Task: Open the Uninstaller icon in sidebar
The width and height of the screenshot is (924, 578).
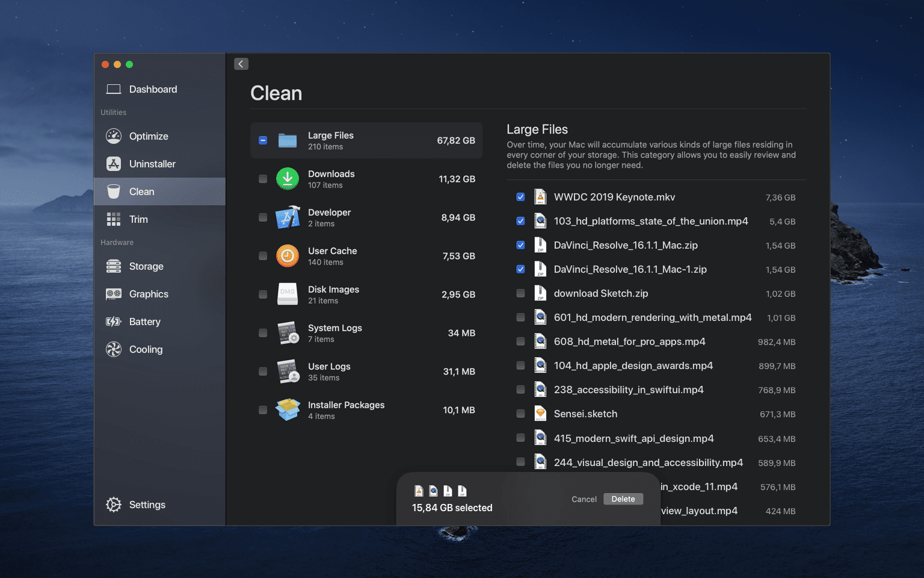Action: (x=114, y=164)
